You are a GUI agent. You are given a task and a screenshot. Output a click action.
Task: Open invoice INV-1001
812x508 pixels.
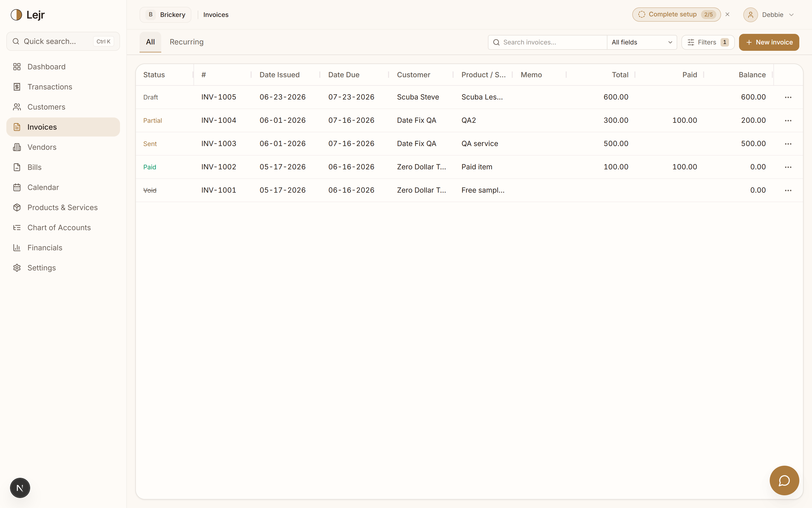219,190
